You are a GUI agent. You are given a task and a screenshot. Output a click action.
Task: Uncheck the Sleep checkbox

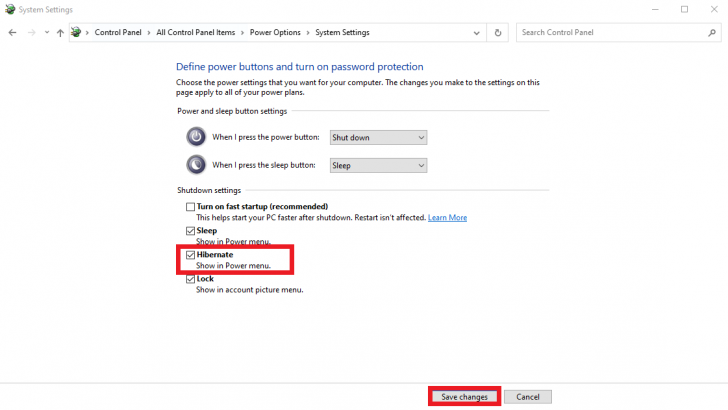[190, 231]
